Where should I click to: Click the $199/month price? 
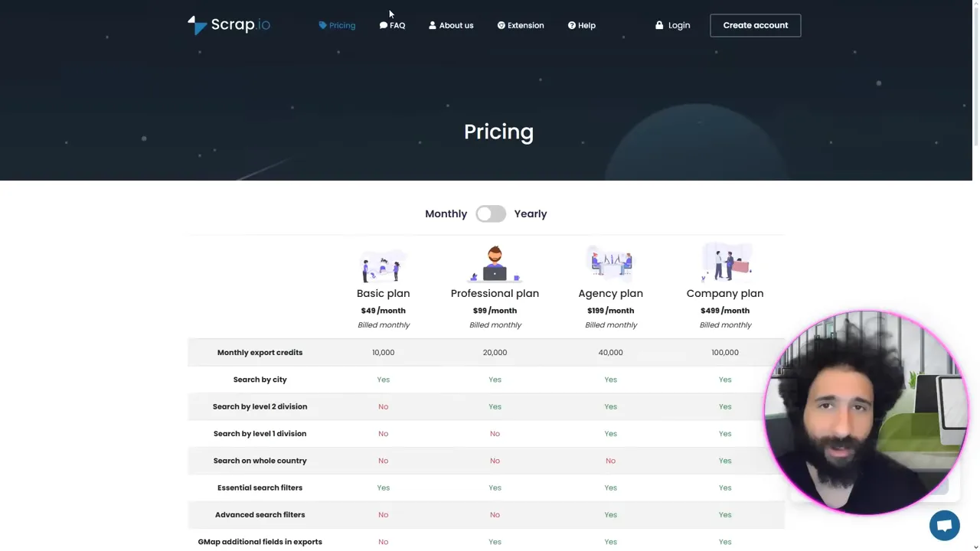click(x=610, y=311)
